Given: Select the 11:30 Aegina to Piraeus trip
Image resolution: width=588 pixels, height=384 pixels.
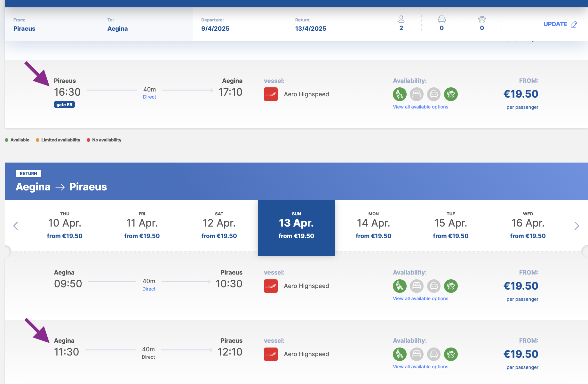Looking at the screenshot, I should [x=66, y=352].
